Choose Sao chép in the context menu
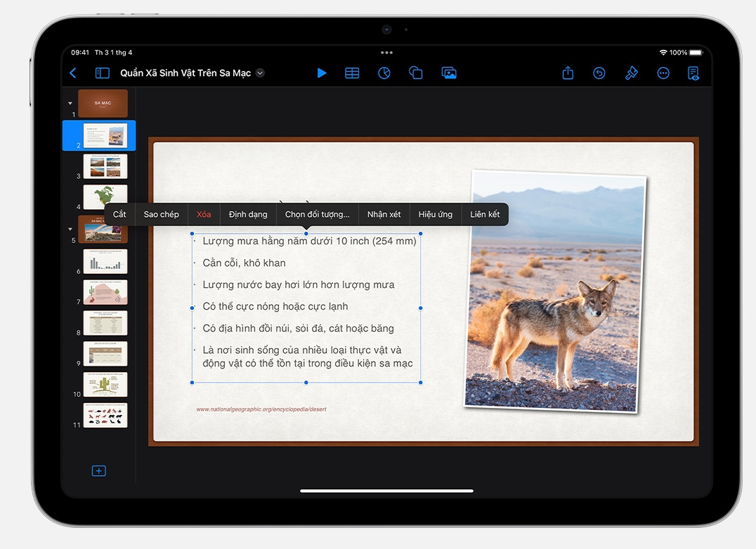This screenshot has height=549, width=756. click(161, 214)
